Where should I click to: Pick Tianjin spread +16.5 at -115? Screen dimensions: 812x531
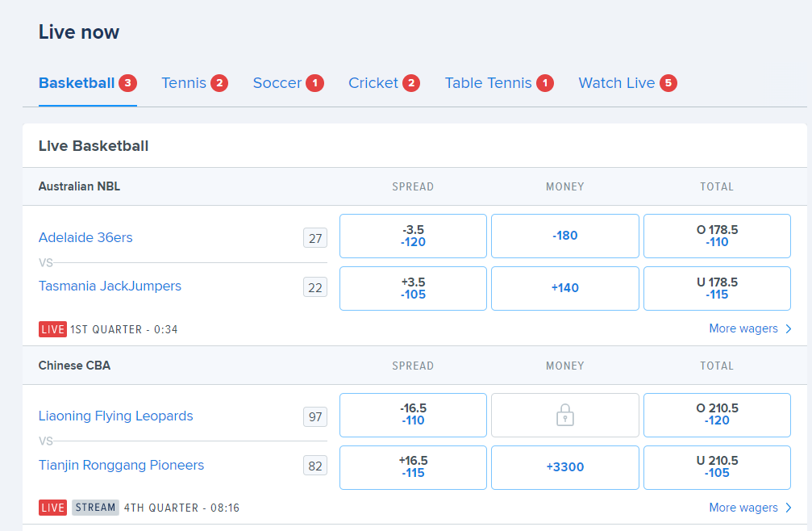point(413,467)
